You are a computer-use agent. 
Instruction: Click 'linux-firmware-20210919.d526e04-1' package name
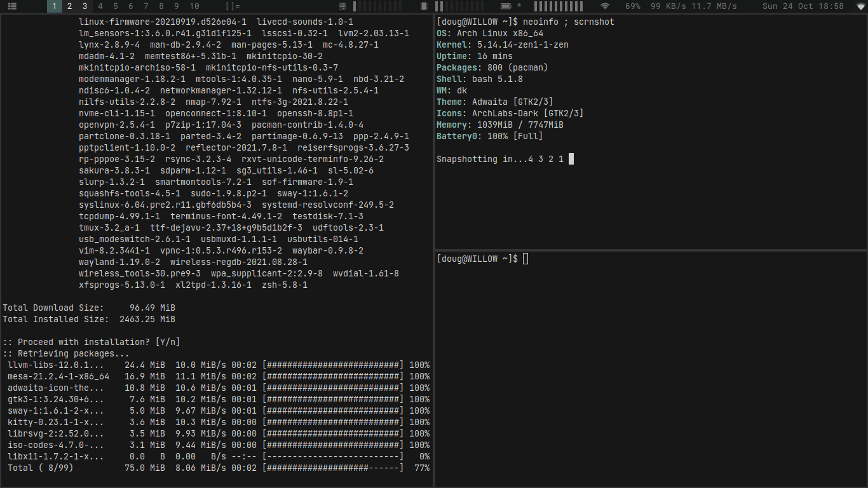click(x=163, y=22)
